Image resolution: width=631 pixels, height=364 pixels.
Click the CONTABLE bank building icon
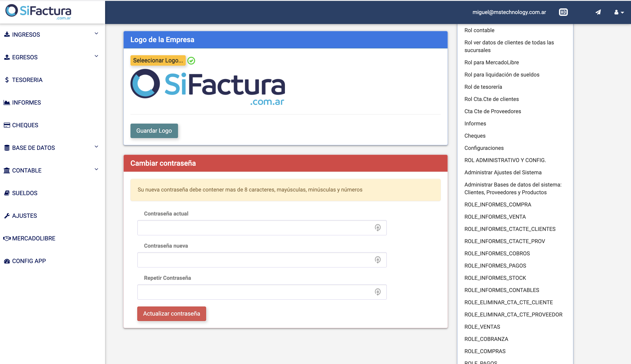click(x=7, y=170)
